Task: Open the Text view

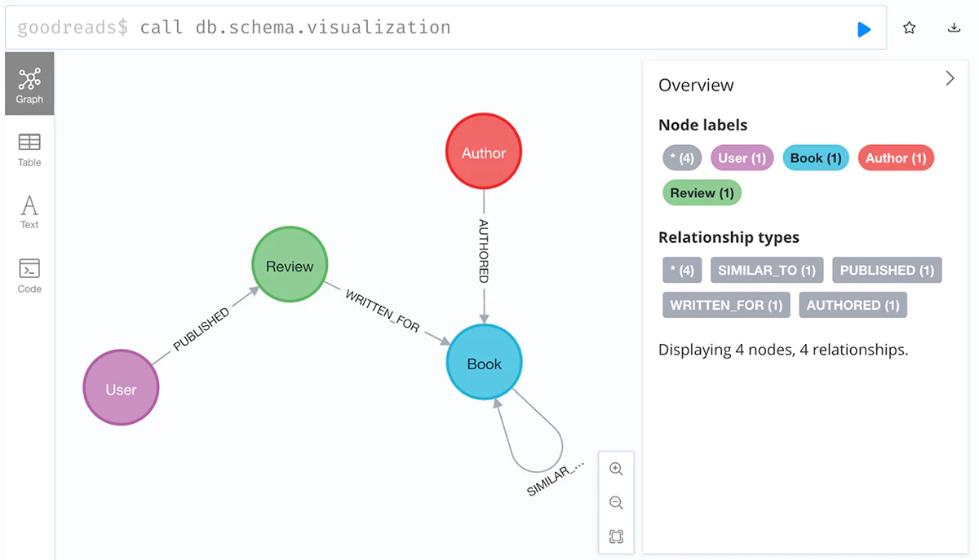Action: (x=29, y=211)
